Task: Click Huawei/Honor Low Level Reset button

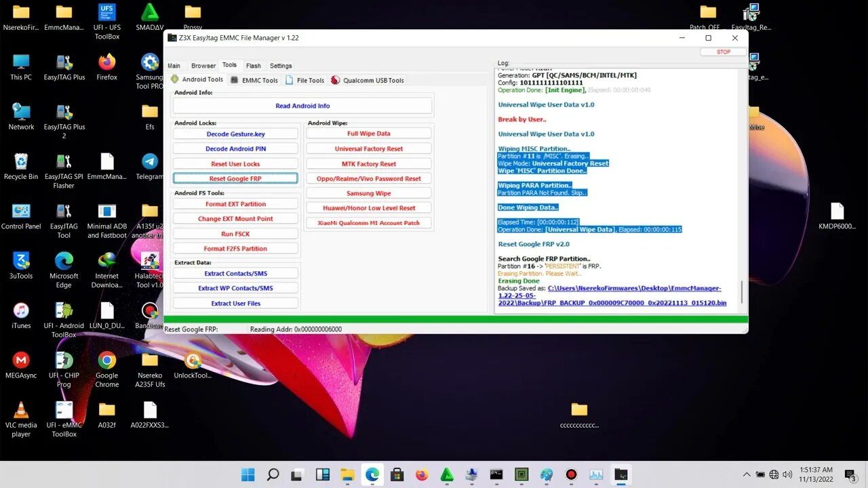Action: point(369,208)
